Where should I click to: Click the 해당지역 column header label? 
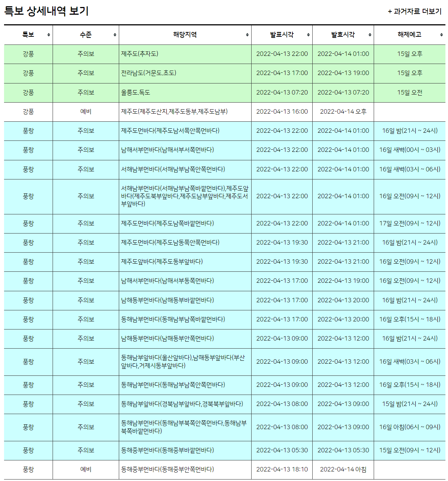185,35
